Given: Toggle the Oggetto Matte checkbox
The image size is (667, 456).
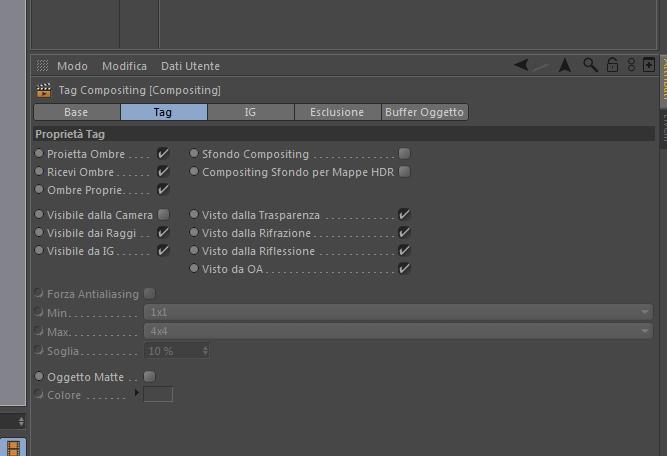Looking at the screenshot, I should coord(150,377).
